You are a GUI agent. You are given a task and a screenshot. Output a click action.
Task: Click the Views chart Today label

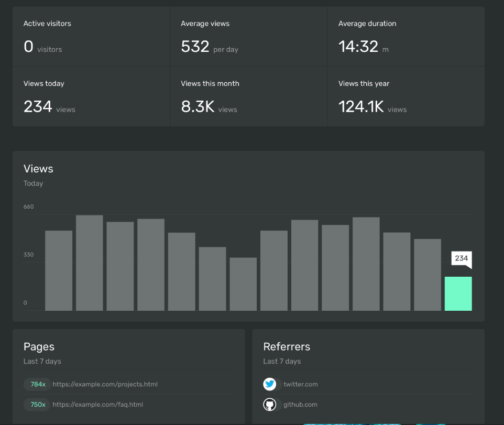(33, 183)
